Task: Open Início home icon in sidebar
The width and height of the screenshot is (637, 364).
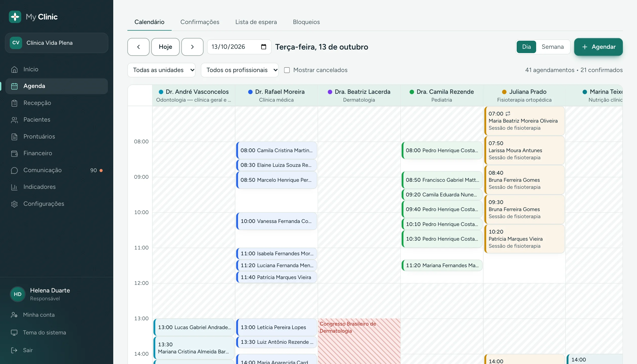Action: coord(14,69)
